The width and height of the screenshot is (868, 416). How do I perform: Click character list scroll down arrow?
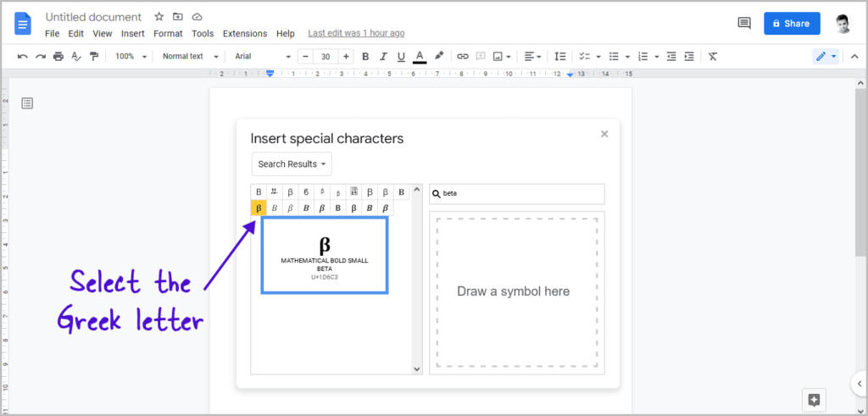tap(417, 369)
